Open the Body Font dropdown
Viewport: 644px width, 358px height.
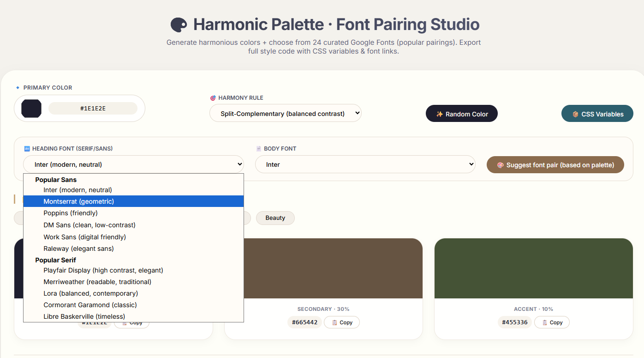[x=365, y=164]
